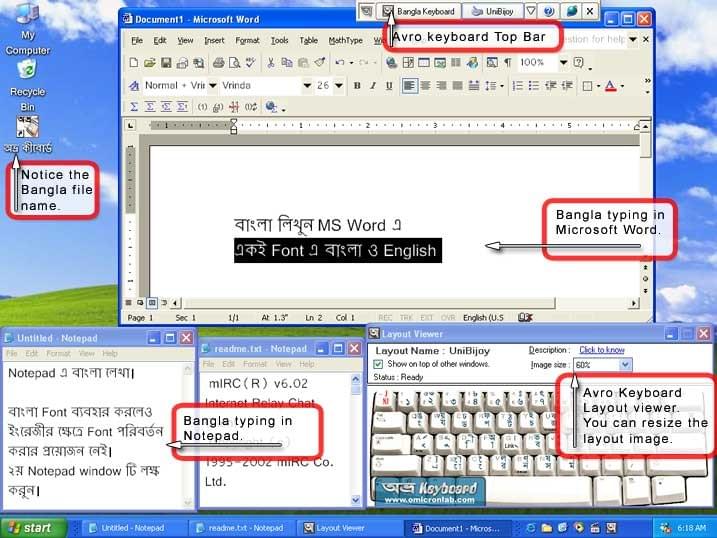This screenshot has width=717, height=538.
Task: Click the 'Click to know' description link
Action: coord(602,350)
